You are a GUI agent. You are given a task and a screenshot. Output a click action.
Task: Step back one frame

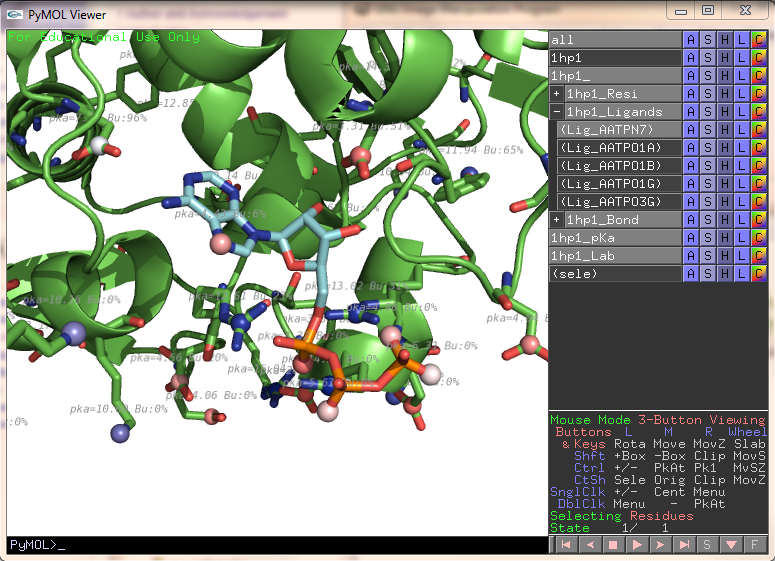(x=589, y=544)
